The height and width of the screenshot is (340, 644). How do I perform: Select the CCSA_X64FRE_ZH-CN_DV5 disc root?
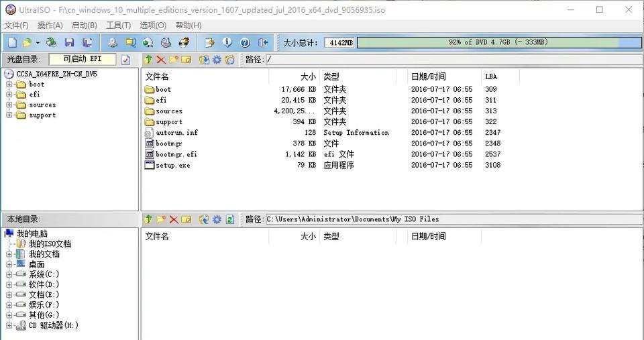pos(56,74)
